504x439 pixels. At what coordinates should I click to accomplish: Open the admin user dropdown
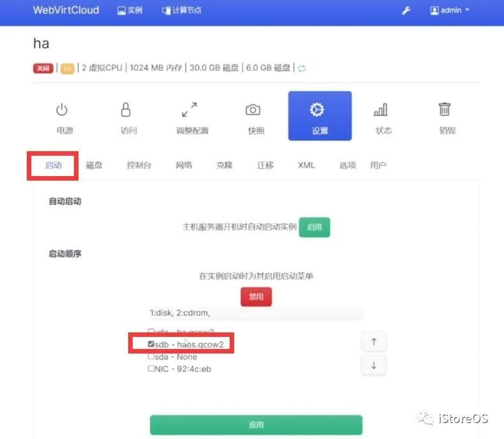450,11
